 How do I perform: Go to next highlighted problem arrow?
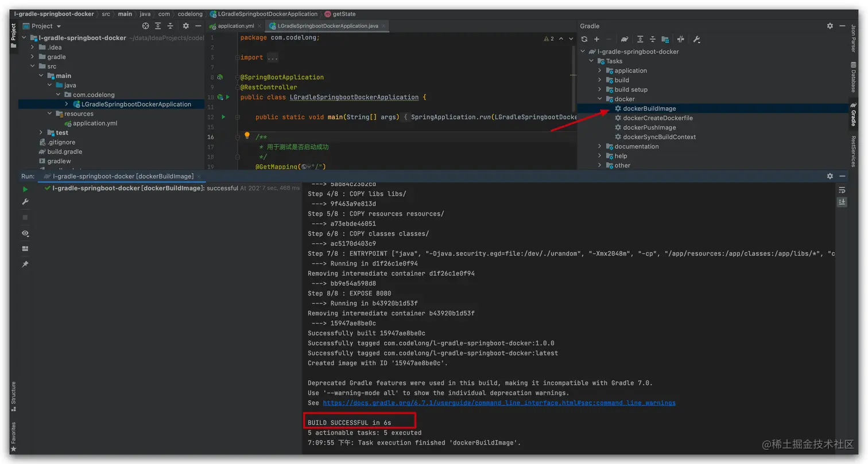coord(571,38)
